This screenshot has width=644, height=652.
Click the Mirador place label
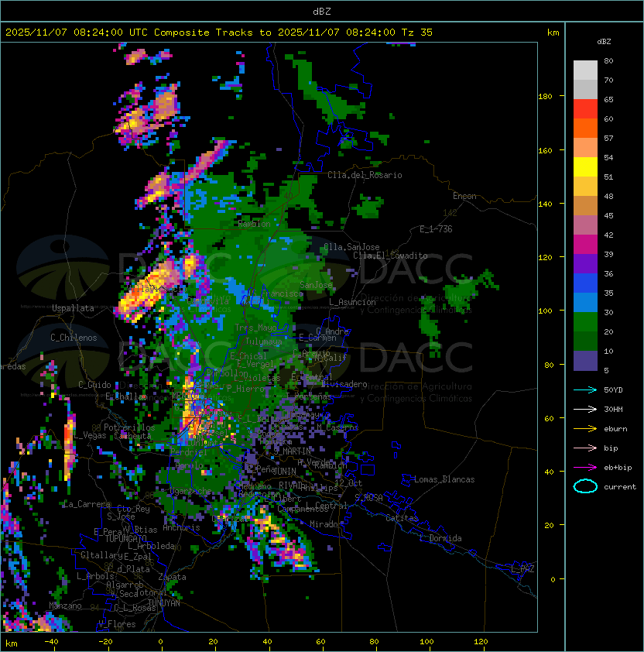(326, 524)
